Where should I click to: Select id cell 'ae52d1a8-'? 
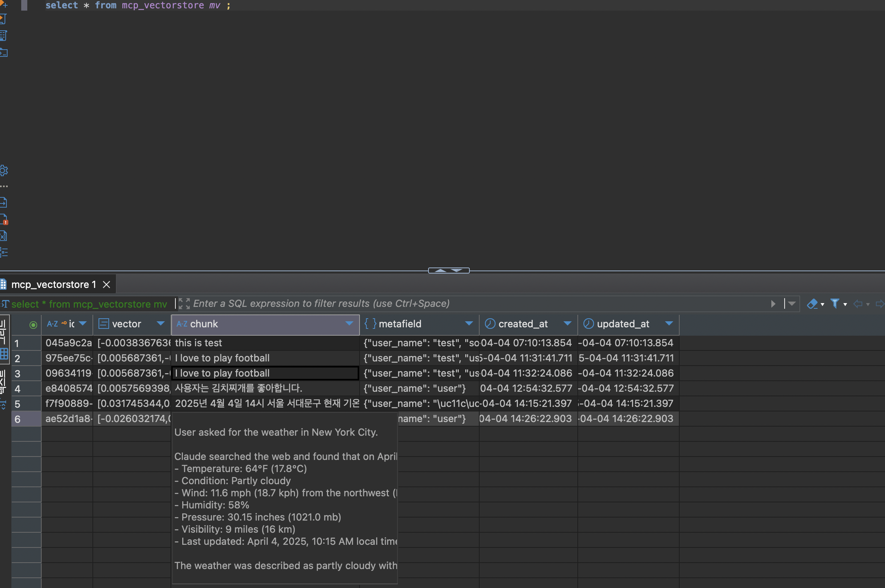(x=67, y=419)
